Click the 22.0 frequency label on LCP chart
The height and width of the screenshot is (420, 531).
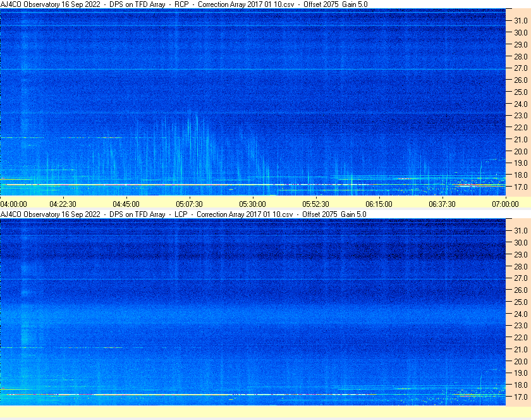pos(521,337)
